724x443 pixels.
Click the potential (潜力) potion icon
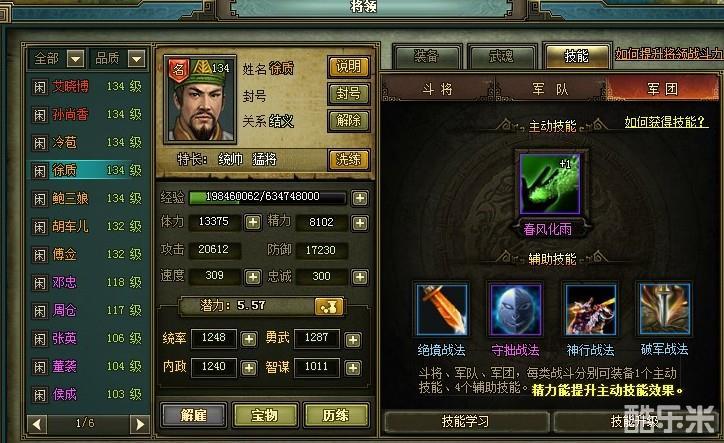click(329, 306)
